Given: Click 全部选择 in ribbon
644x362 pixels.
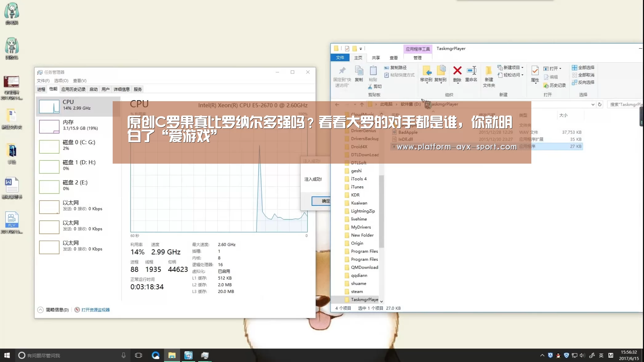Looking at the screenshot, I should [x=583, y=67].
